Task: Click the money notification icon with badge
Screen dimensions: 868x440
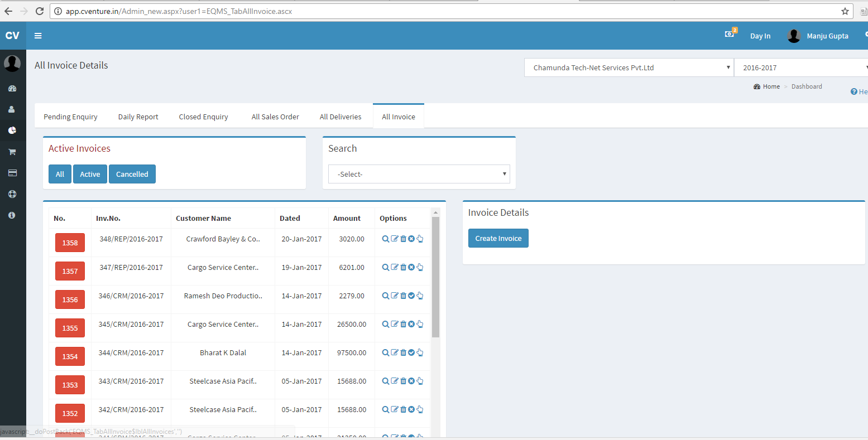Action: coord(730,34)
